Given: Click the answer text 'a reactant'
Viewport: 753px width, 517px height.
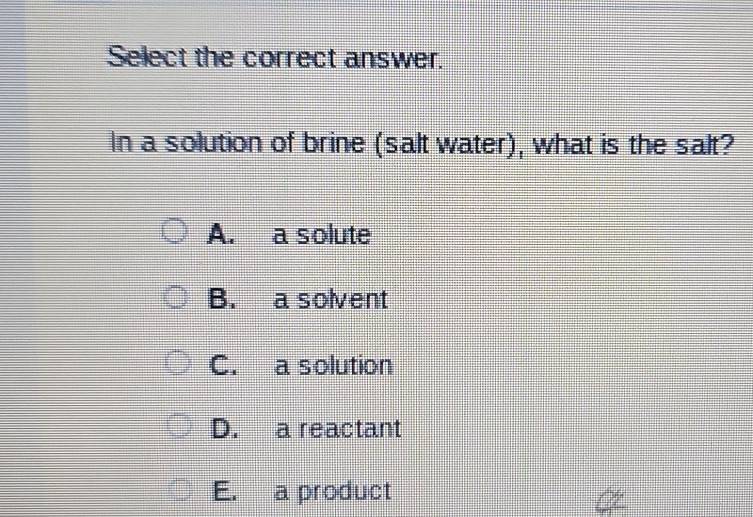Looking at the screenshot, I should (338, 430).
